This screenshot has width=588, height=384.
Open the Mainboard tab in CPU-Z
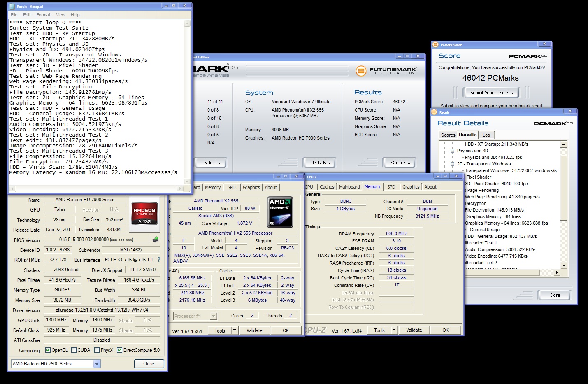(x=349, y=187)
